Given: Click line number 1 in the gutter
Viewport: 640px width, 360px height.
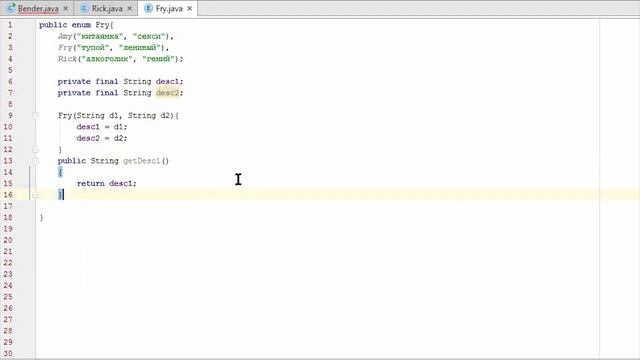Looking at the screenshot, I should coord(10,25).
